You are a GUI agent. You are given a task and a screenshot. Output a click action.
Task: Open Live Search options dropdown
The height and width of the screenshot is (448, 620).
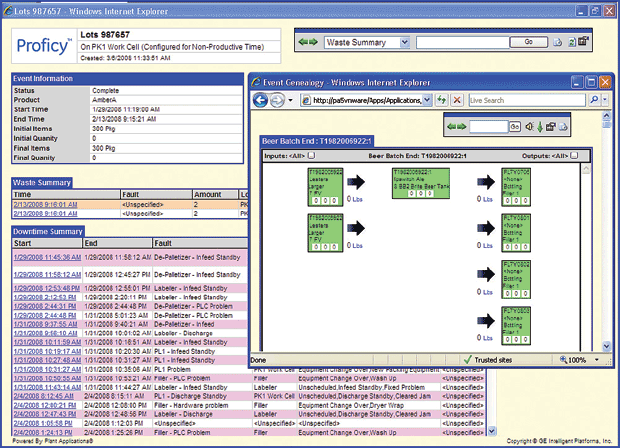(605, 100)
